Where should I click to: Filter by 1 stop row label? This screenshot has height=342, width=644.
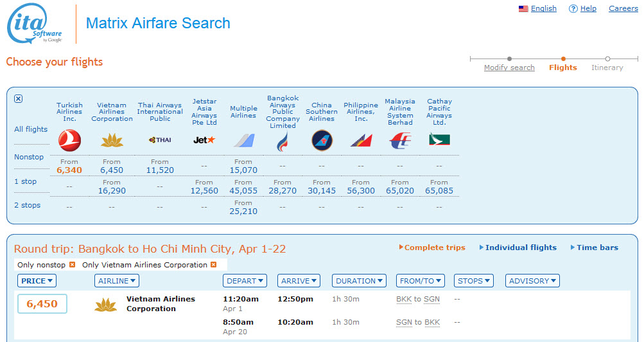[x=26, y=181]
